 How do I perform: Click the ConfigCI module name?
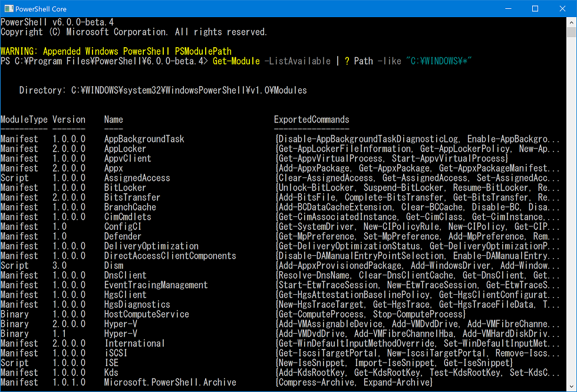click(123, 227)
